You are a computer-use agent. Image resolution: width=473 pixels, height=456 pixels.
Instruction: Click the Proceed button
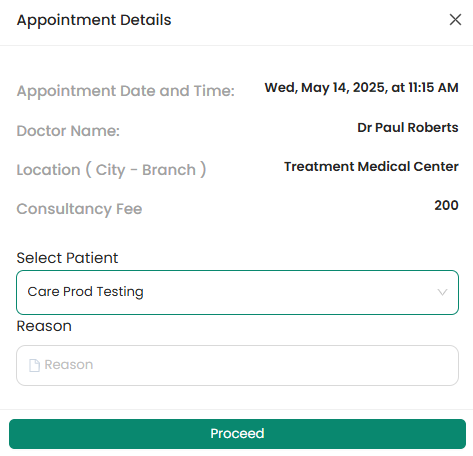pyautogui.click(x=237, y=434)
